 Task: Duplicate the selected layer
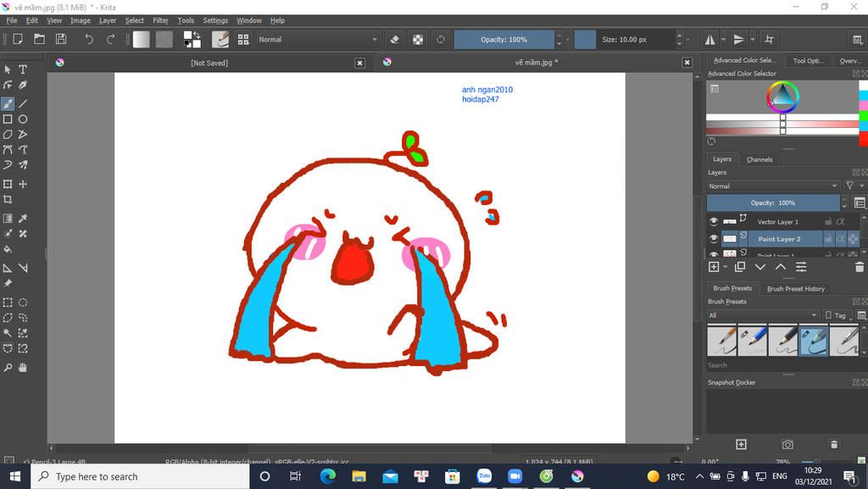739,267
